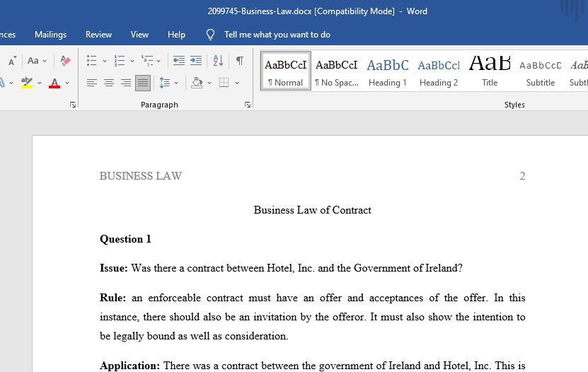
Task: Open the Review tab
Action: coord(98,35)
